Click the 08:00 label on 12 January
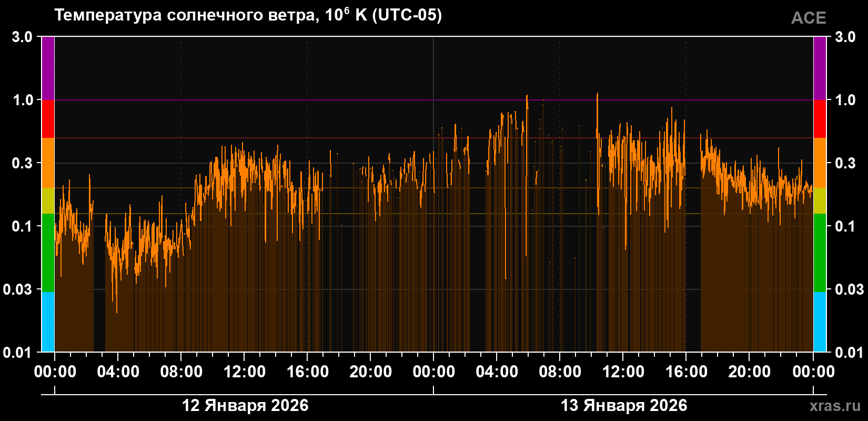Screen dimensions: 868x421 tap(181, 372)
